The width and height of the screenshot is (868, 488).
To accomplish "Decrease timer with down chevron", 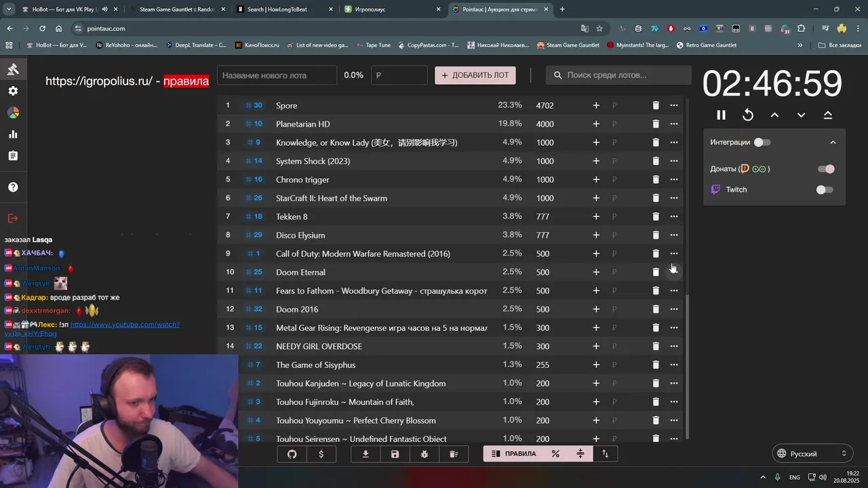I will coord(801,115).
